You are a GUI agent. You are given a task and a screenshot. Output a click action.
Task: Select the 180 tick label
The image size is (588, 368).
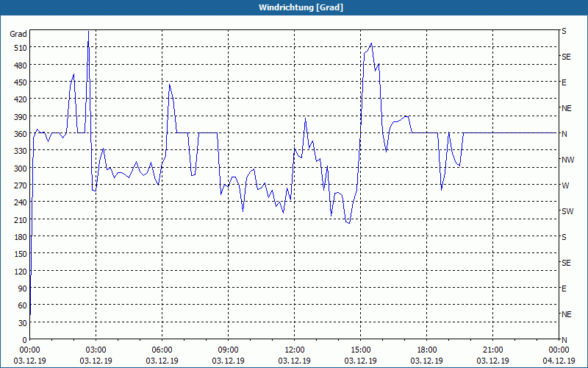(x=20, y=237)
